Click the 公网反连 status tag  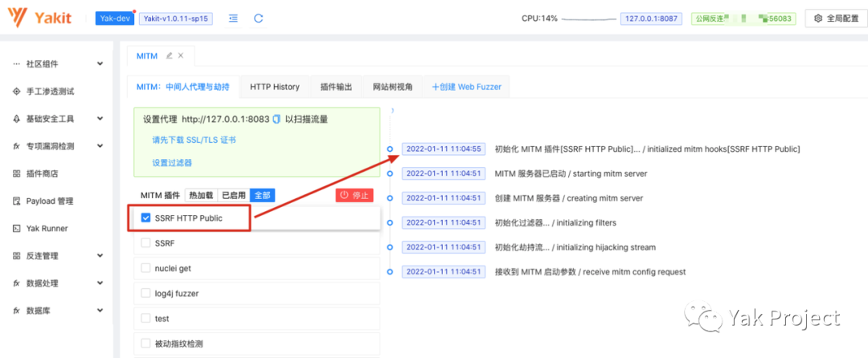743,18
